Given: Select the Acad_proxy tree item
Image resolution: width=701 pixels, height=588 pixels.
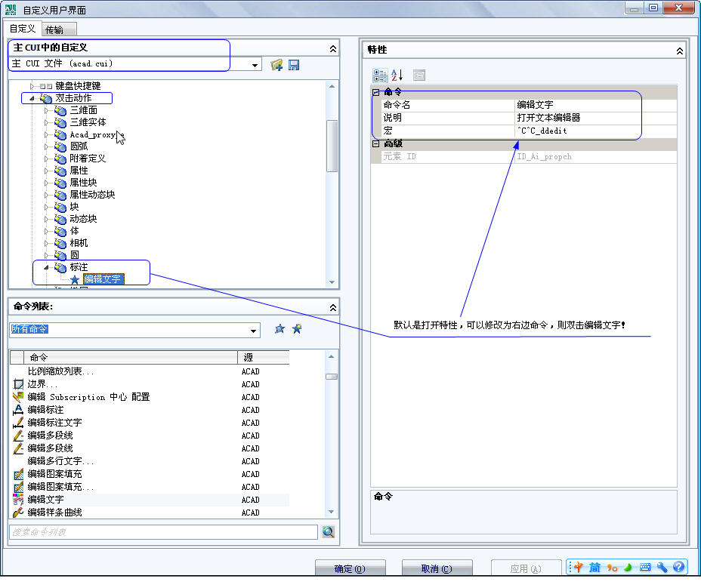Looking at the screenshot, I should pyautogui.click(x=93, y=134).
